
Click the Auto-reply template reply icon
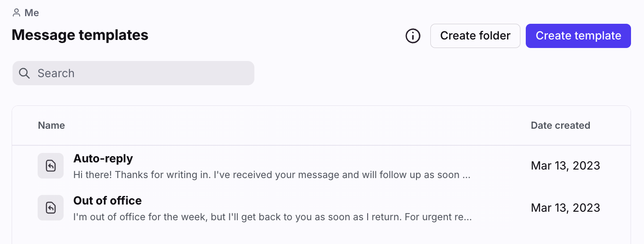pyautogui.click(x=51, y=166)
